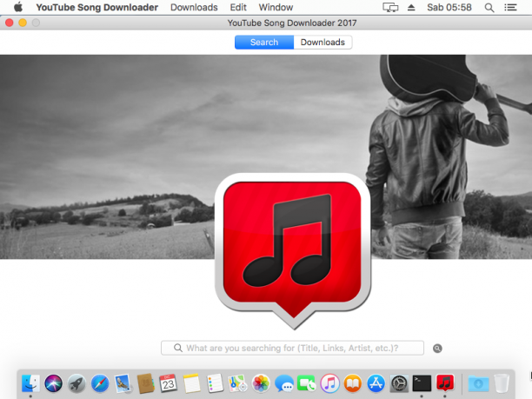Viewport: 532px width, 399px height.
Task: Click the eject icon in menu bar
Action: 411,7
